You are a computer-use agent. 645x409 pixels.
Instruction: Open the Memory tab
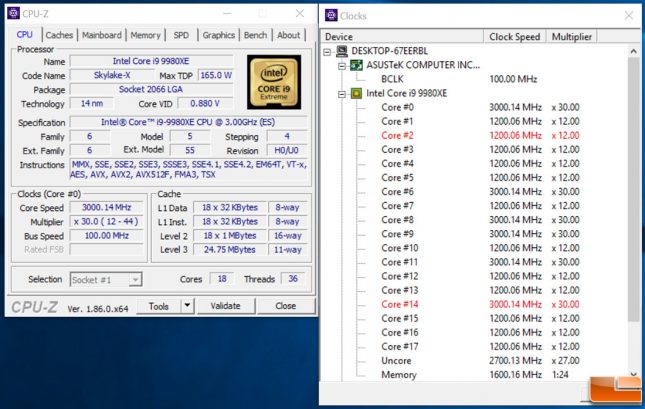(x=145, y=35)
